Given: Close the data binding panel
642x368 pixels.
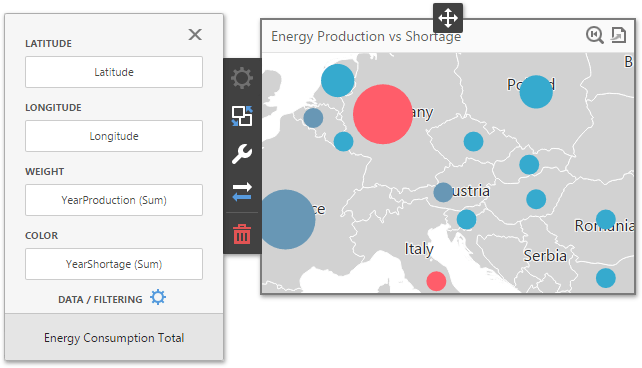Looking at the screenshot, I should coord(195,34).
